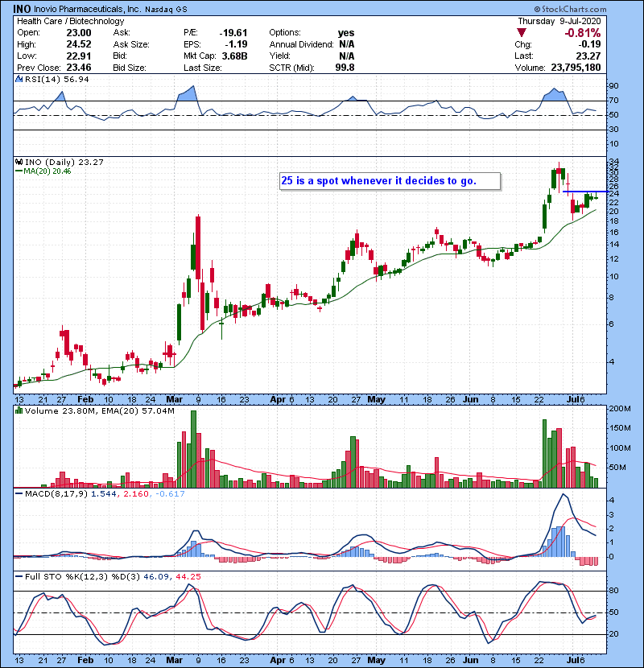644x668 pixels.
Task: Click the blue horizontal resistance line near 25
Action: (x=584, y=192)
